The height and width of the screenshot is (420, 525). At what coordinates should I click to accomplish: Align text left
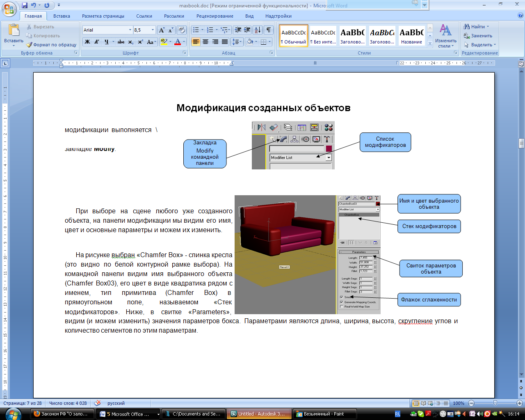pos(196,42)
